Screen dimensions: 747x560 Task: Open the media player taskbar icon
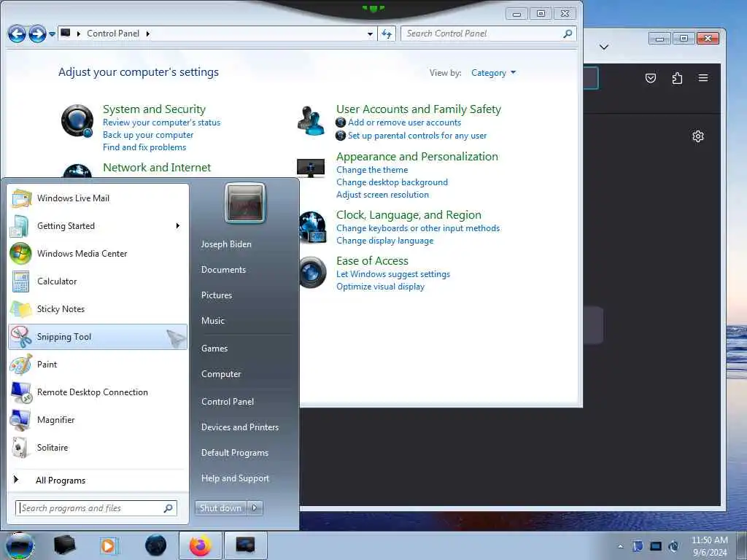tap(108, 545)
